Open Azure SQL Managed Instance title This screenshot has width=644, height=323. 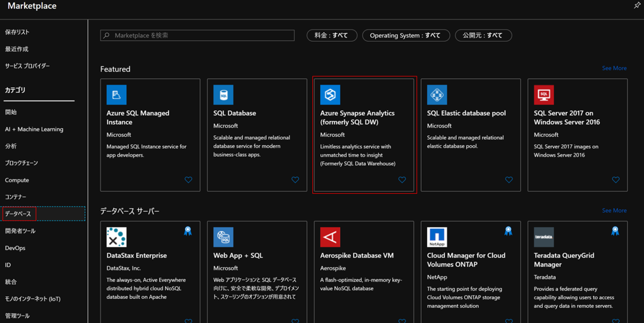[138, 118]
